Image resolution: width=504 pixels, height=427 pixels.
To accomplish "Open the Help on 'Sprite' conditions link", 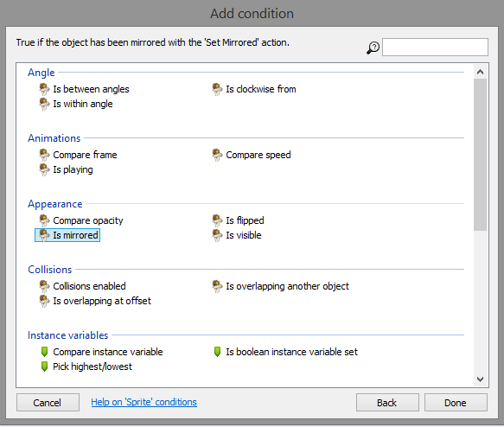I will (144, 402).
